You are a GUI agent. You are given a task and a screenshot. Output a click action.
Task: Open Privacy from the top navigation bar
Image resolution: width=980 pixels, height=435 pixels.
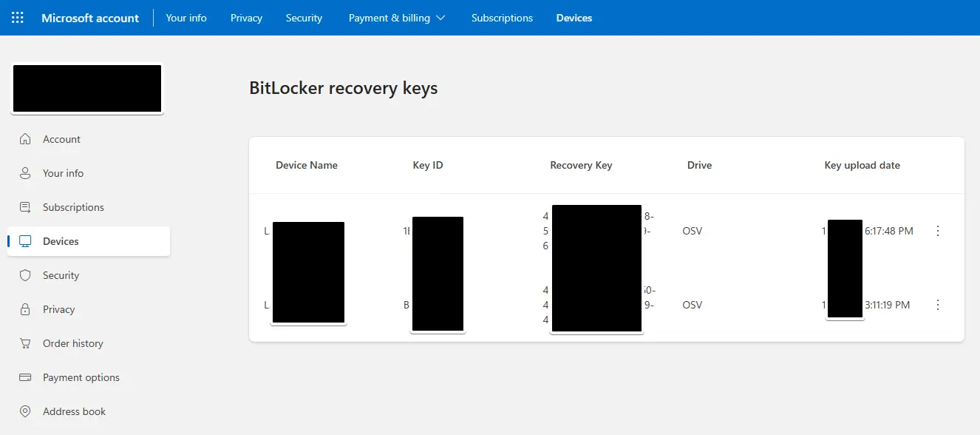[246, 18]
